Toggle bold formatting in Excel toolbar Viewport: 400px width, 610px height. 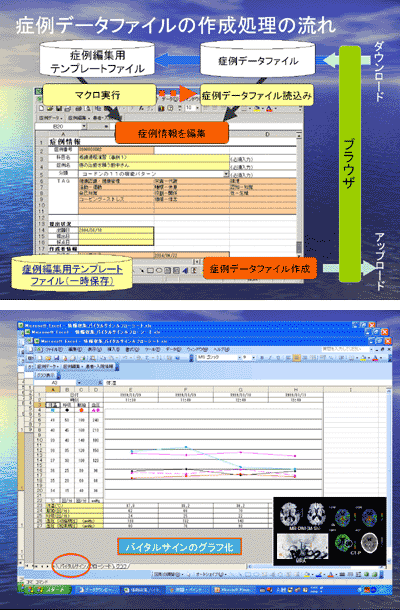tap(261, 358)
